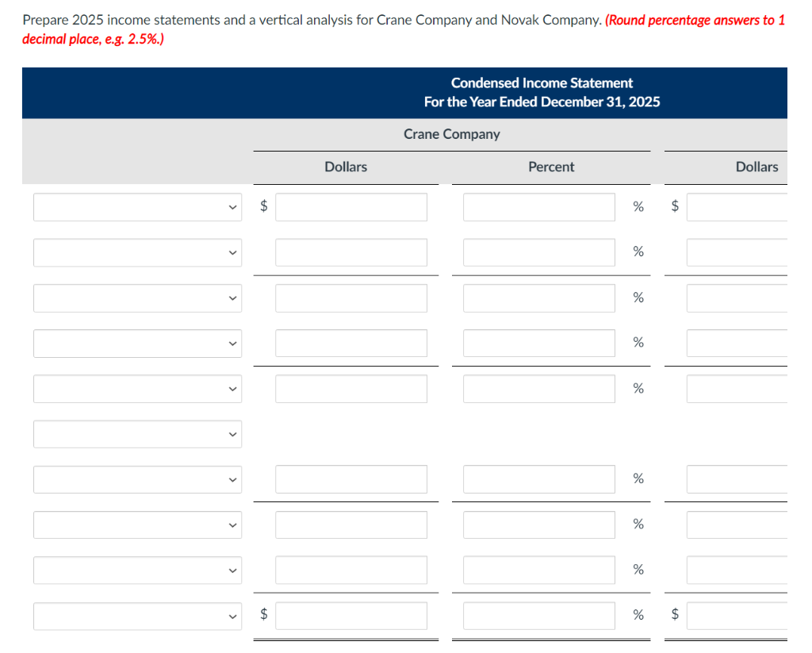
Task: Select Crane Dollars field in the fourth row
Action: click(x=351, y=343)
